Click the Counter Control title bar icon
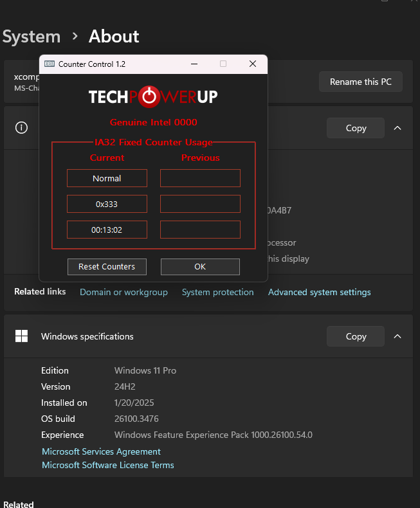The height and width of the screenshot is (508, 420). [x=50, y=64]
